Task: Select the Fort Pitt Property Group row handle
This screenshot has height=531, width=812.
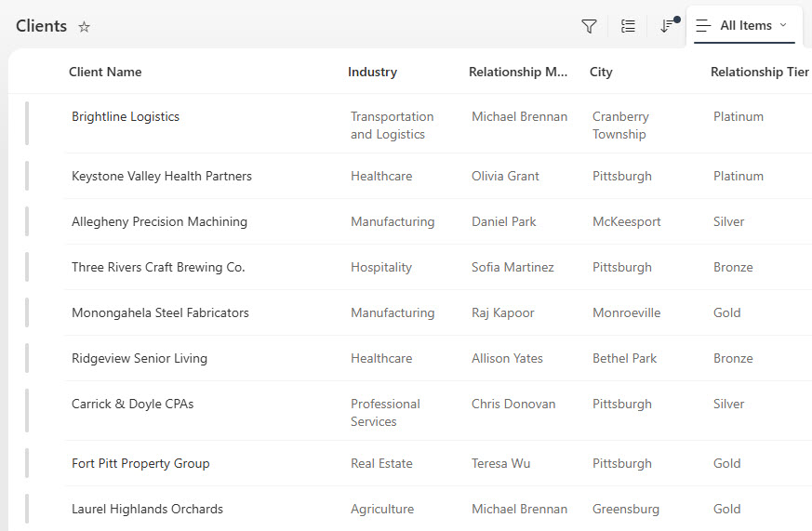Action: (x=27, y=463)
